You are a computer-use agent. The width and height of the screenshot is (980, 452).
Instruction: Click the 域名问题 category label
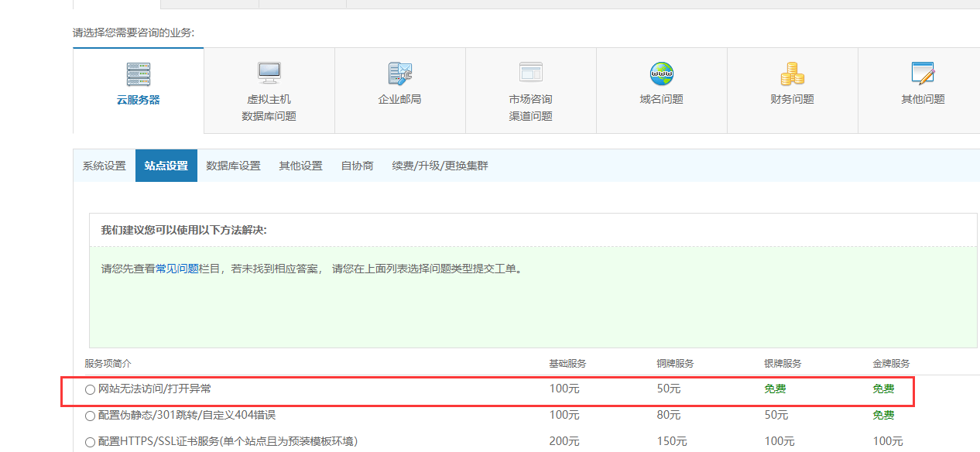point(661,99)
